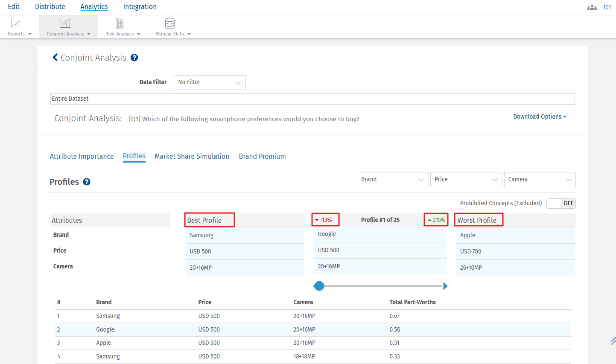Click the profile slider track

pos(383,286)
